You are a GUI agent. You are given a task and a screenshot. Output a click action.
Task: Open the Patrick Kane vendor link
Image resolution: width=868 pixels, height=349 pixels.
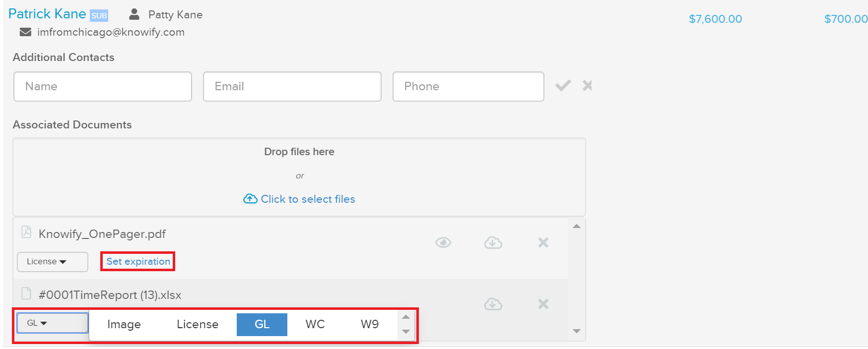point(47,14)
